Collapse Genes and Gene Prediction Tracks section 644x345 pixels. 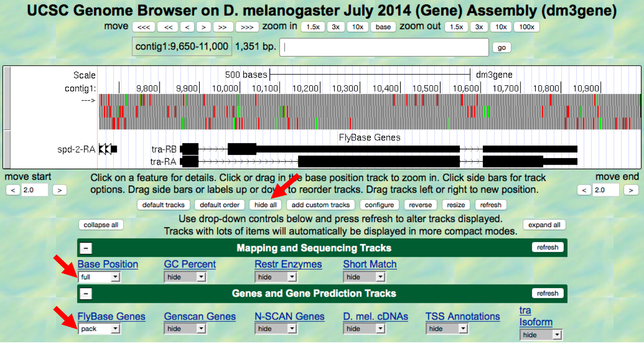86,293
